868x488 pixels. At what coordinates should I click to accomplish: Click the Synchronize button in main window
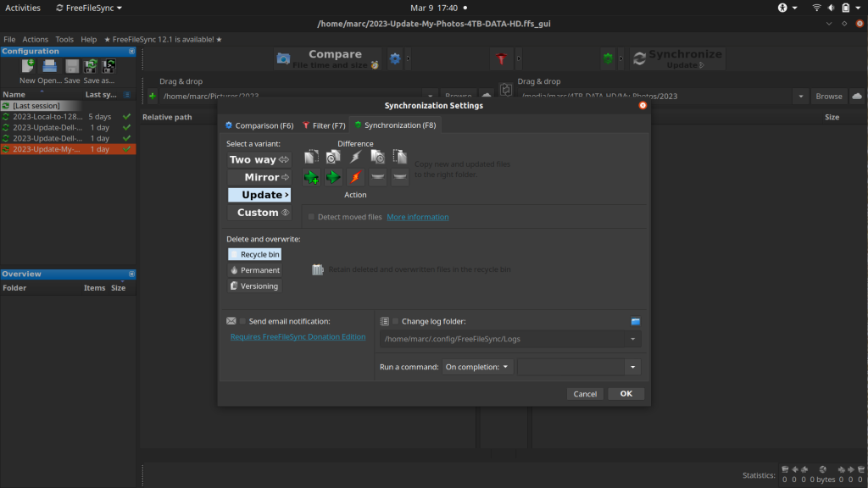tap(677, 58)
